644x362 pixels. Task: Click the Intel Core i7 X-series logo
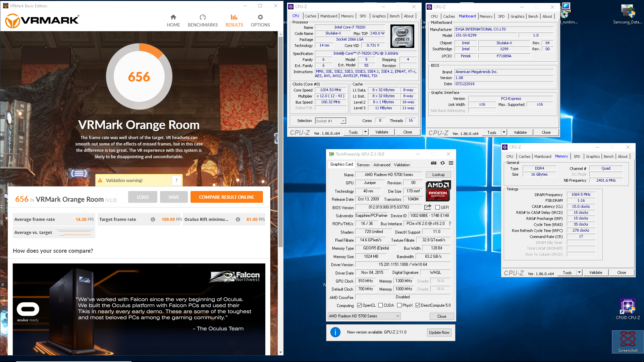[x=402, y=36]
